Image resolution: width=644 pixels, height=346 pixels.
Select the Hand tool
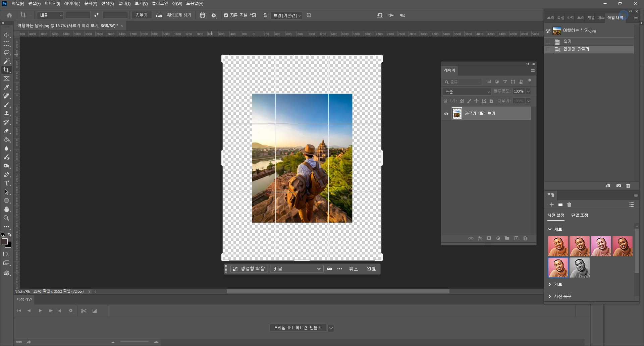[x=6, y=209]
